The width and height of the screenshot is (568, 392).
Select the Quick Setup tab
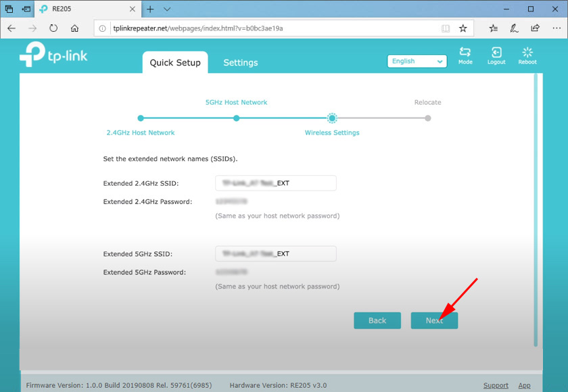point(175,63)
